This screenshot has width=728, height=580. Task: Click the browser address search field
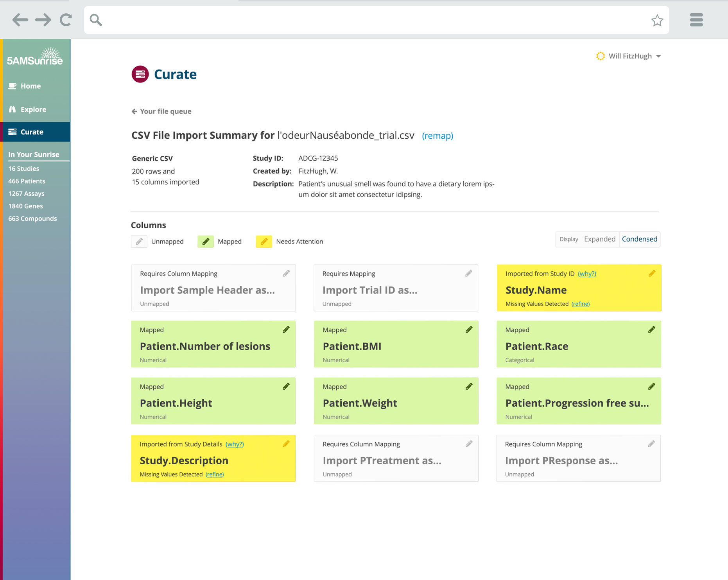coord(371,20)
